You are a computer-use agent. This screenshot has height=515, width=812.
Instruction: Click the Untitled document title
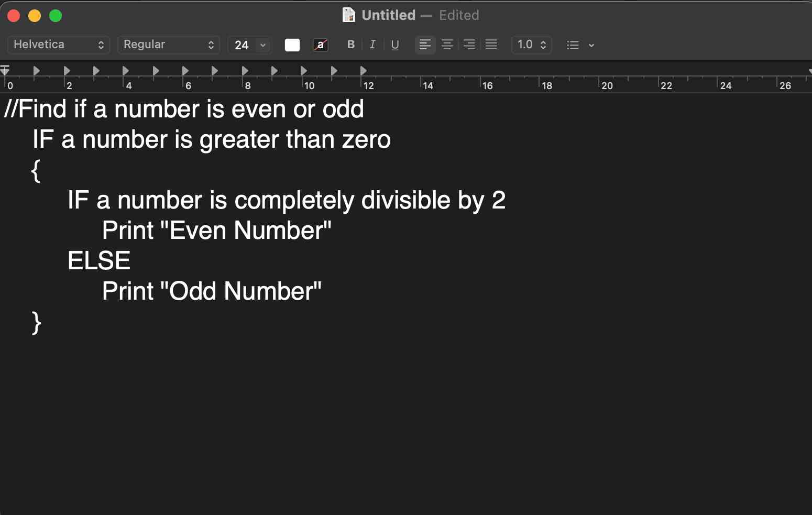(388, 15)
